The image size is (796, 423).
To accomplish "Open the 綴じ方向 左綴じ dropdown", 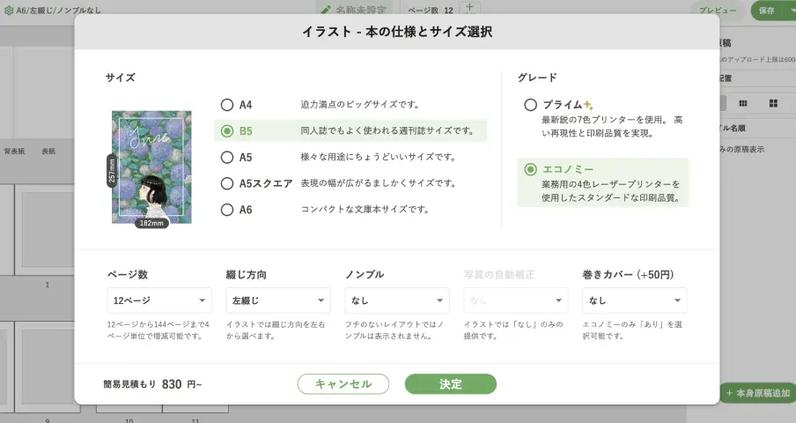I will click(x=278, y=300).
